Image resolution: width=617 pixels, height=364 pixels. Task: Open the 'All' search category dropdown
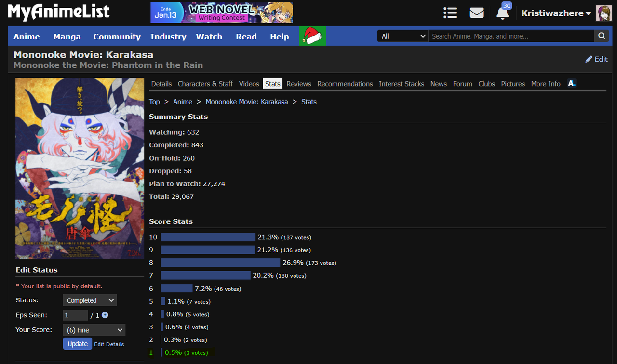click(403, 36)
